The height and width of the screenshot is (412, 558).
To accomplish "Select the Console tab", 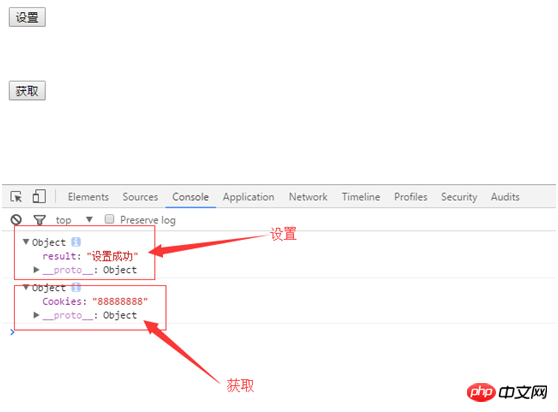I will [x=190, y=197].
